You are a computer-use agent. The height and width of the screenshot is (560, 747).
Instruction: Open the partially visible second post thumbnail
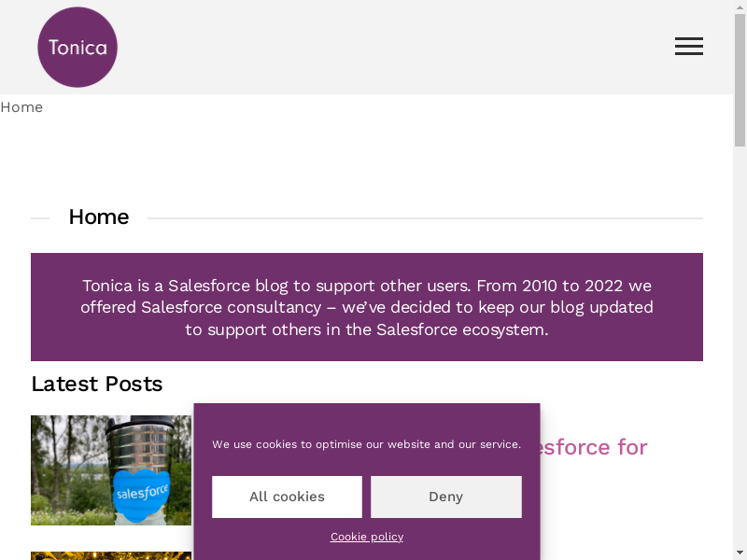pos(111,555)
